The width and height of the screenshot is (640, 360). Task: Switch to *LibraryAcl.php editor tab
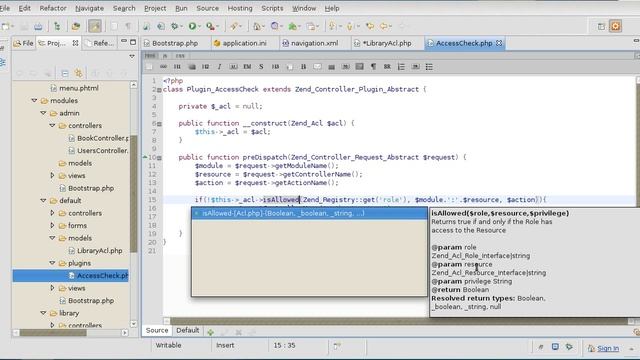click(x=387, y=43)
